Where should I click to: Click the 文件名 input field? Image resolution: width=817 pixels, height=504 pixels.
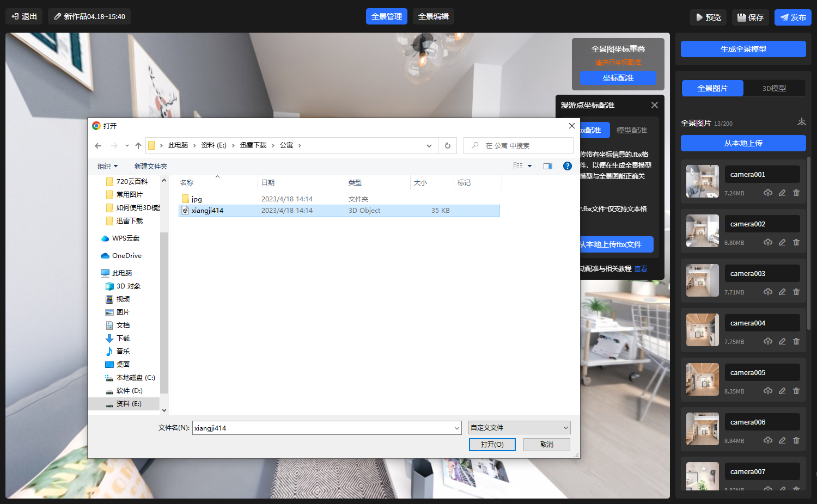322,428
